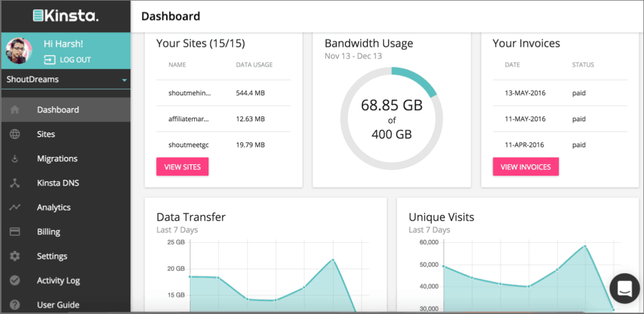Open the Sites globe icon

[x=15, y=134]
